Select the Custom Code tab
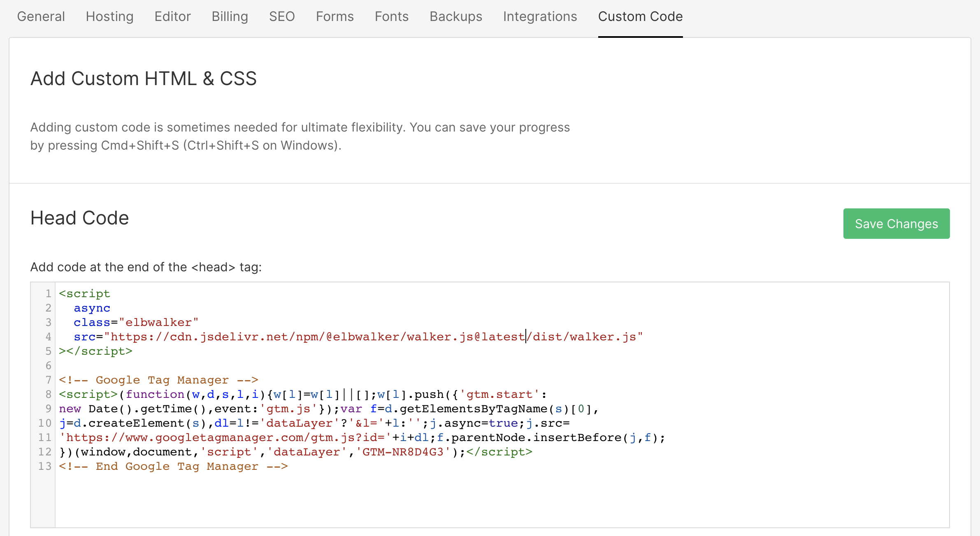Screen dimensions: 980x536 [x=640, y=16]
